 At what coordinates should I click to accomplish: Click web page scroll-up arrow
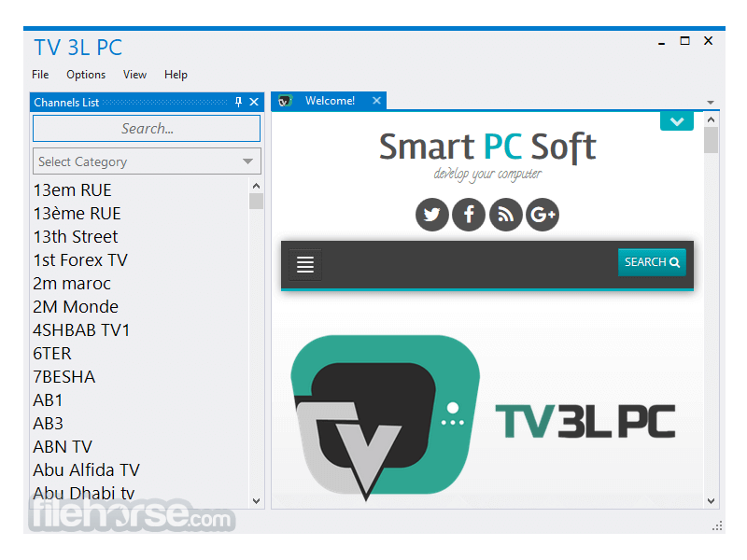tap(711, 119)
